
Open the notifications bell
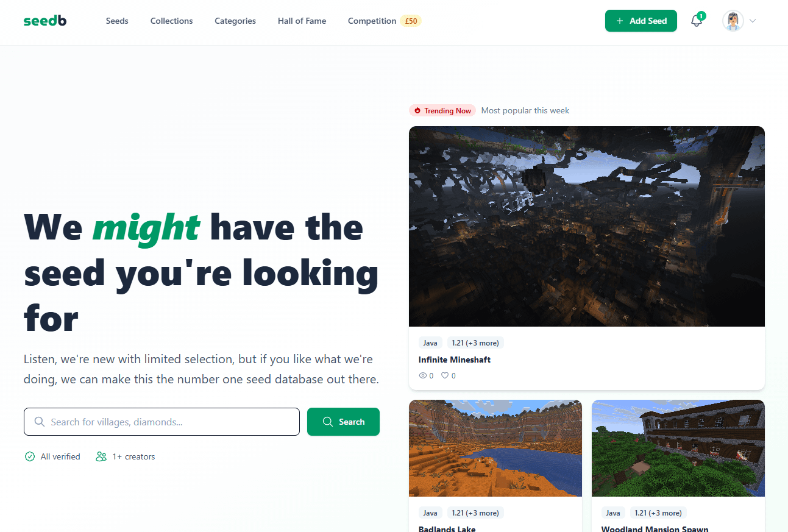click(697, 21)
